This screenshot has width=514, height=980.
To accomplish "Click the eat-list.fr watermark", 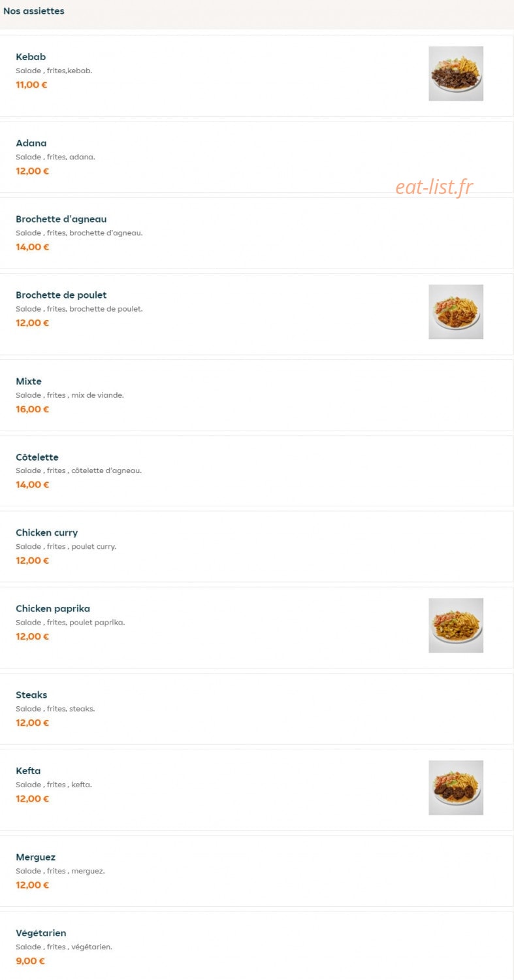I will (x=434, y=188).
